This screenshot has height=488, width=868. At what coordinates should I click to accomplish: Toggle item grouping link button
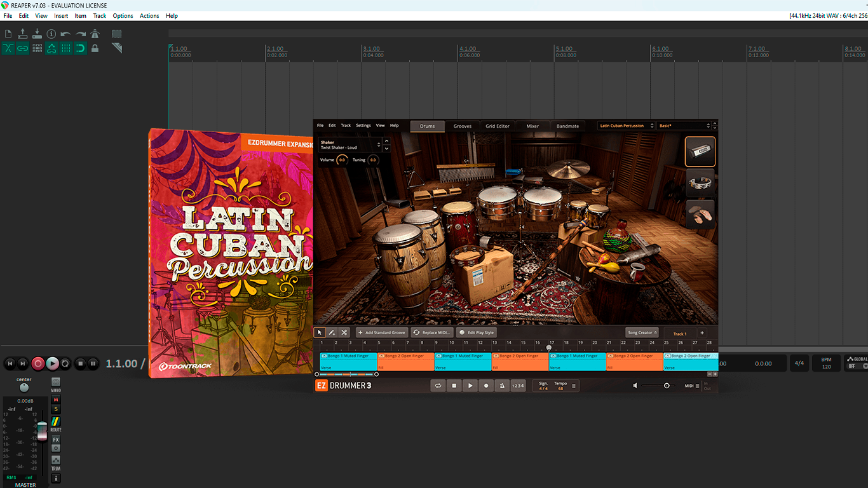[x=23, y=48]
